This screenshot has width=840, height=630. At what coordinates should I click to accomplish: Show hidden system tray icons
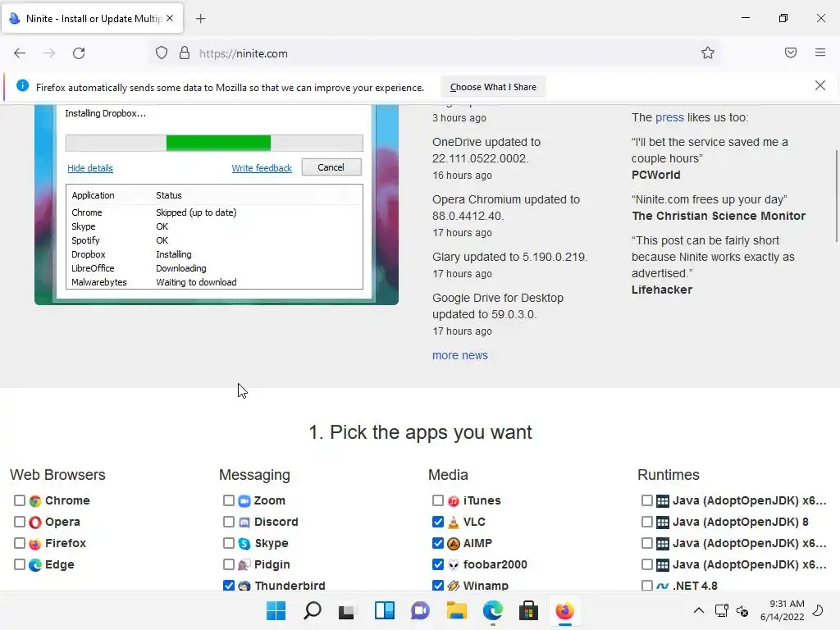699,610
